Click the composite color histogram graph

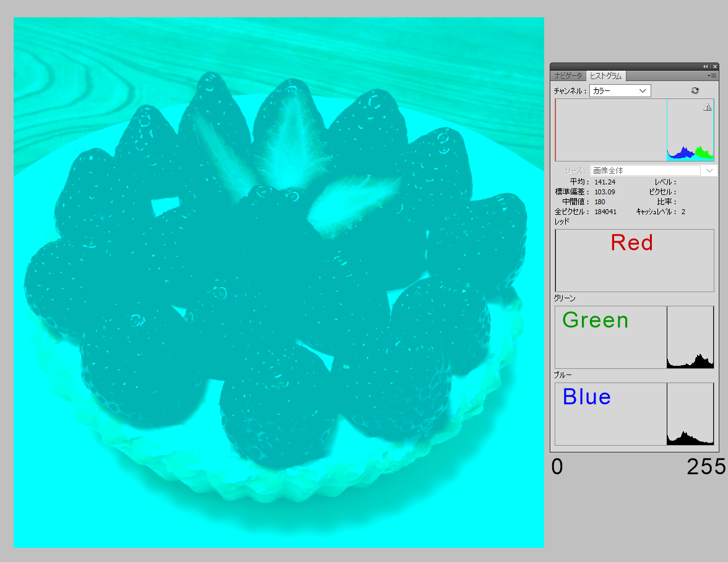click(635, 130)
